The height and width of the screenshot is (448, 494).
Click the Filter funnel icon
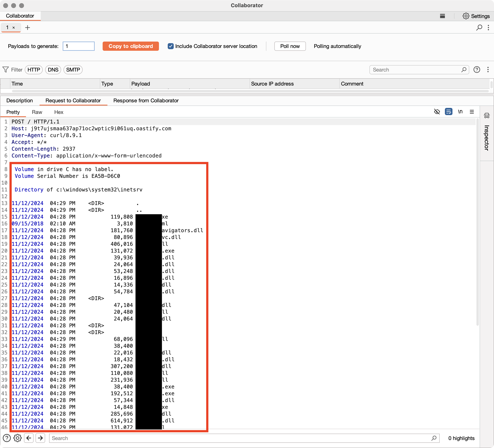tap(5, 70)
